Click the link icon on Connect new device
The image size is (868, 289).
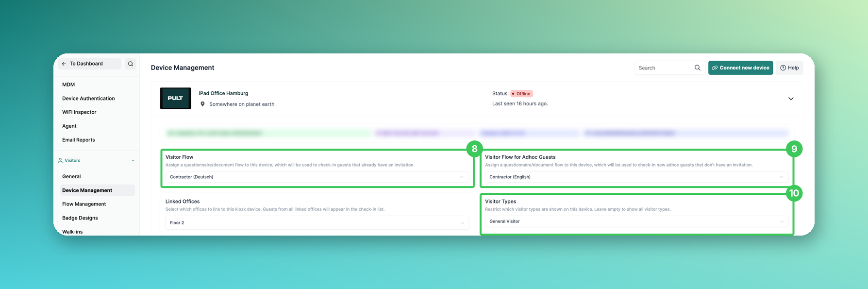click(x=715, y=68)
